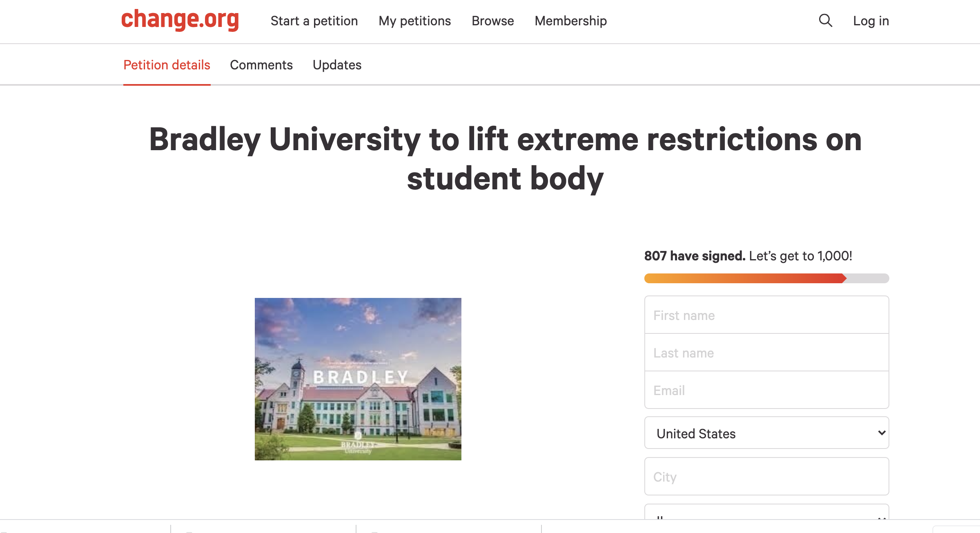The width and height of the screenshot is (980, 533).
Task: Select the Petition details tab
Action: (167, 65)
